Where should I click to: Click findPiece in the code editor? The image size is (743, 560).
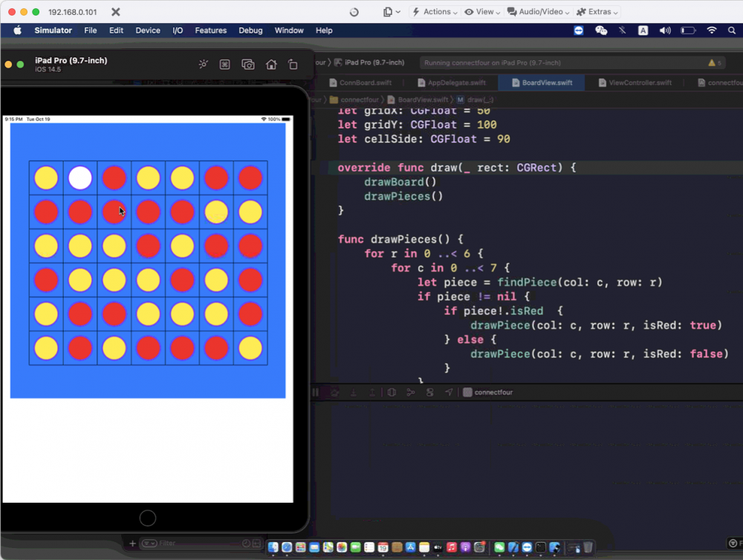(527, 282)
